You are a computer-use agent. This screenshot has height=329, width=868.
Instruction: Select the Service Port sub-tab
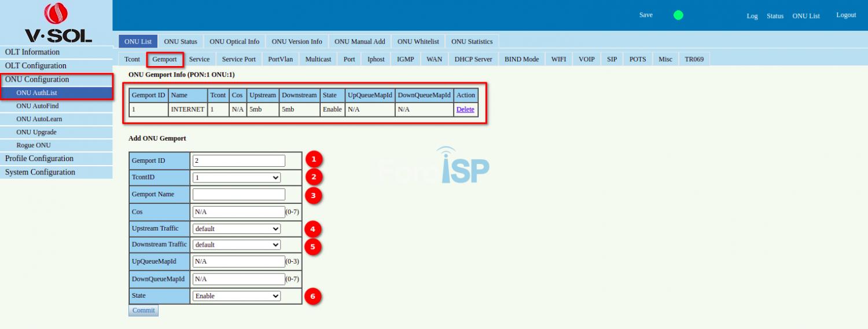[x=238, y=59]
